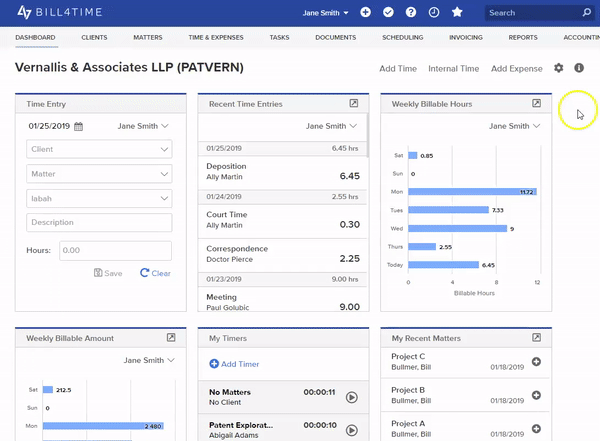
Task: Open the checkmark tasks icon in header
Action: click(388, 12)
